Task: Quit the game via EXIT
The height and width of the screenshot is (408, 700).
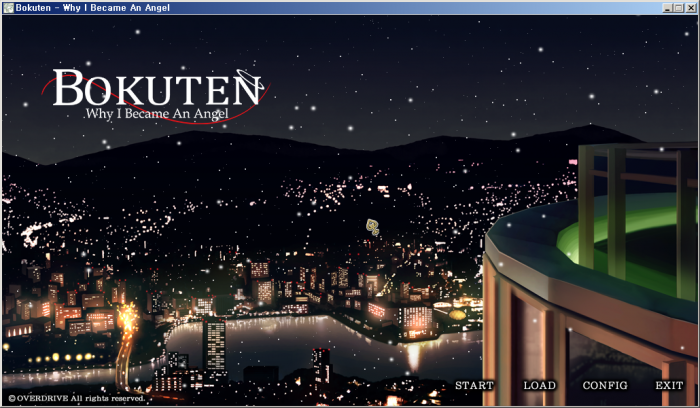Action: [x=669, y=385]
